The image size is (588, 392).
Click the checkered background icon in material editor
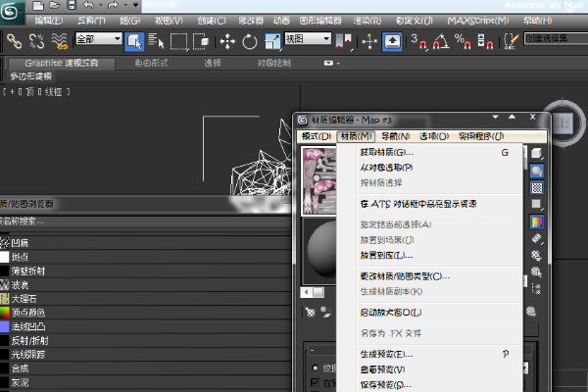pos(538,187)
